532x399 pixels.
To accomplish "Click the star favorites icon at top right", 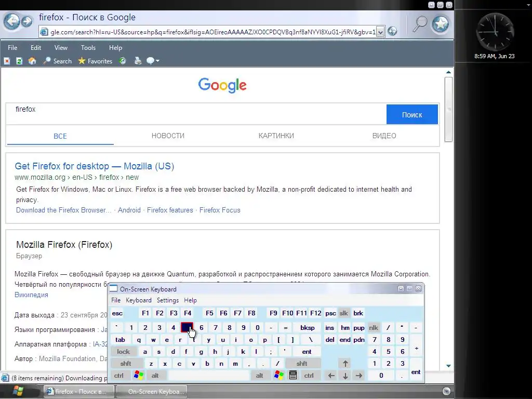I will [441, 23].
